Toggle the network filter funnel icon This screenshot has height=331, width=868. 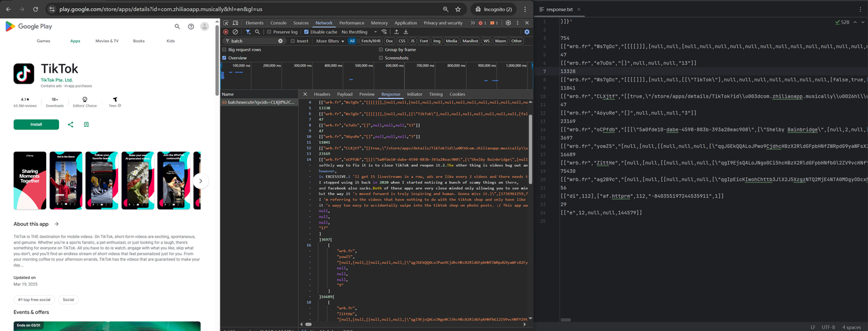click(248, 32)
